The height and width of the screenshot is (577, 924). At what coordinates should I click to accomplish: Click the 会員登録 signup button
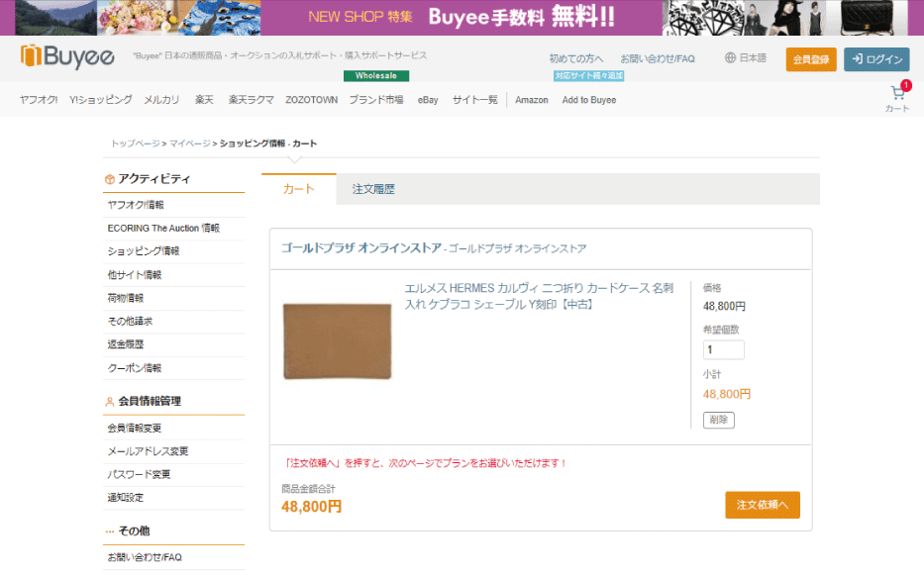pyautogui.click(x=812, y=59)
